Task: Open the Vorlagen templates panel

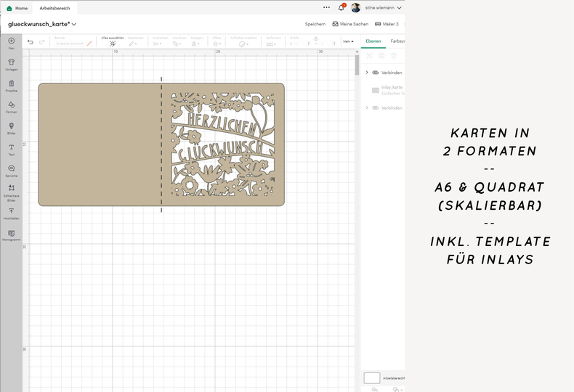Action: pyautogui.click(x=11, y=63)
